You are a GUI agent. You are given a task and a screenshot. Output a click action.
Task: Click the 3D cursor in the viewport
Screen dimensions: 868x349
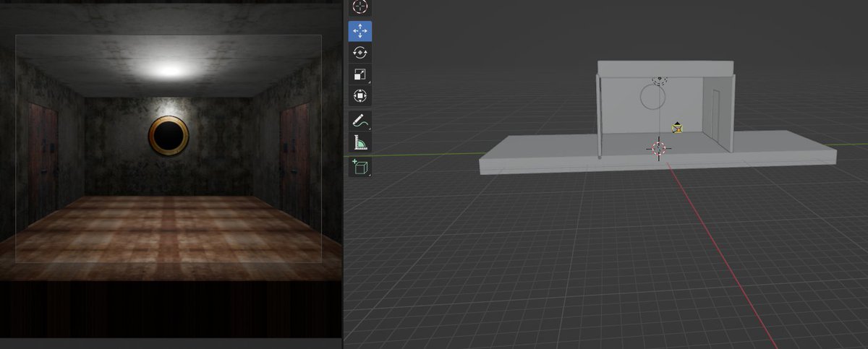click(x=659, y=148)
